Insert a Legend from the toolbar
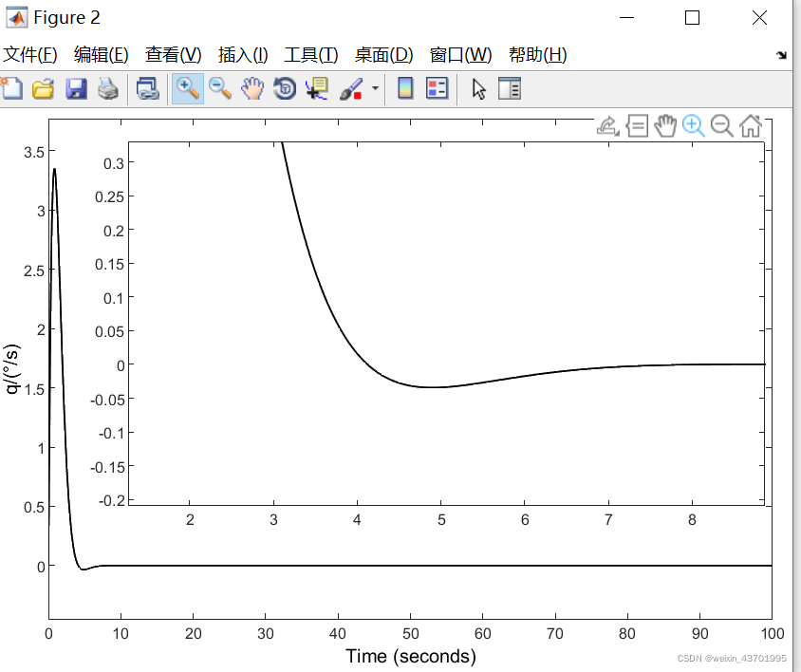The image size is (801, 672). 438,89
